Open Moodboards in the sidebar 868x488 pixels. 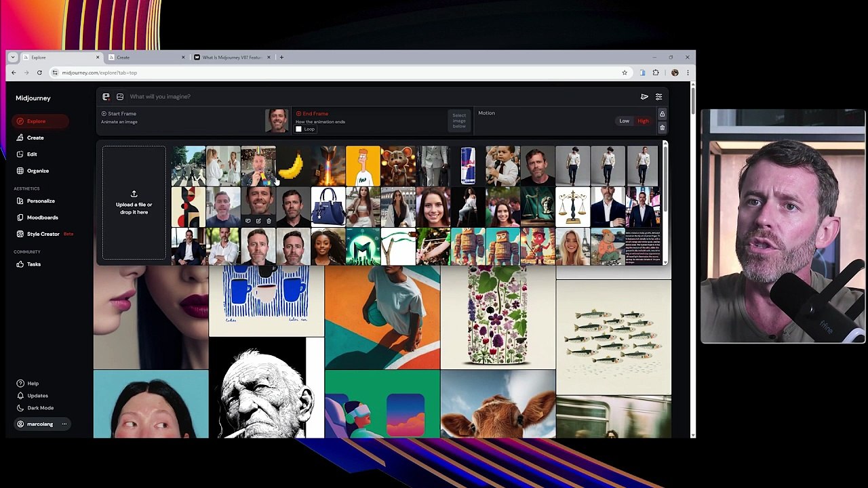[38, 218]
